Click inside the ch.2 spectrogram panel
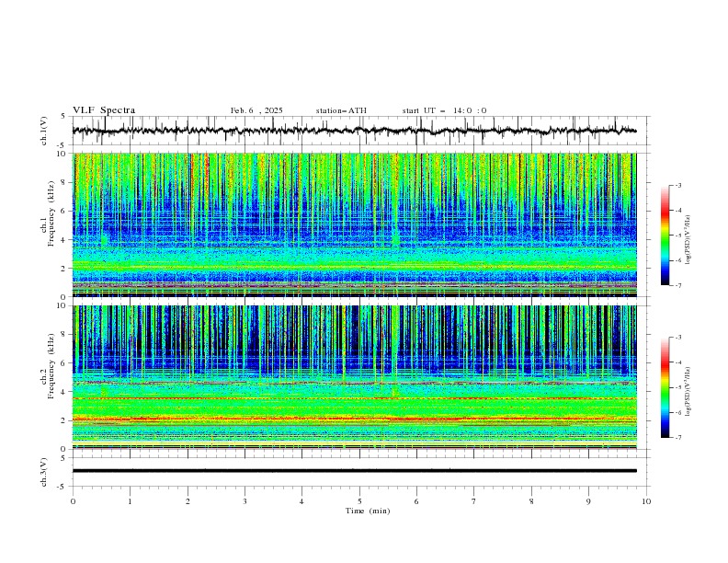 [x=354, y=377]
